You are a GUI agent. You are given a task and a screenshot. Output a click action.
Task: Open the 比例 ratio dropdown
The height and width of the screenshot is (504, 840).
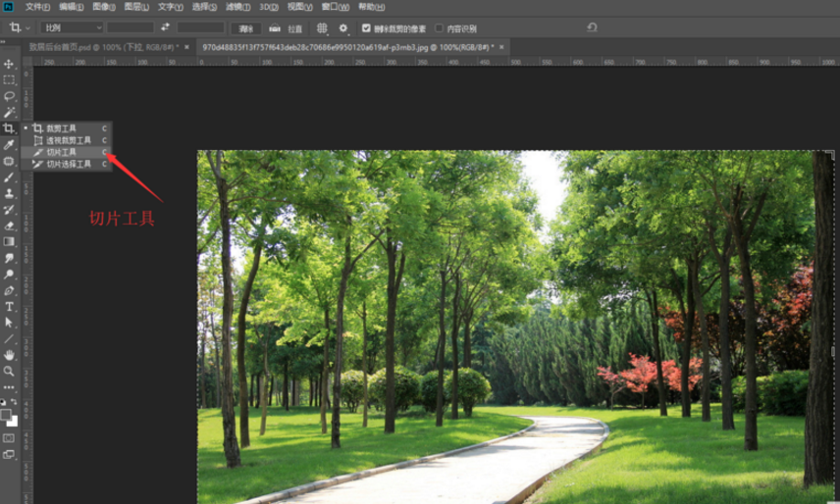point(71,28)
